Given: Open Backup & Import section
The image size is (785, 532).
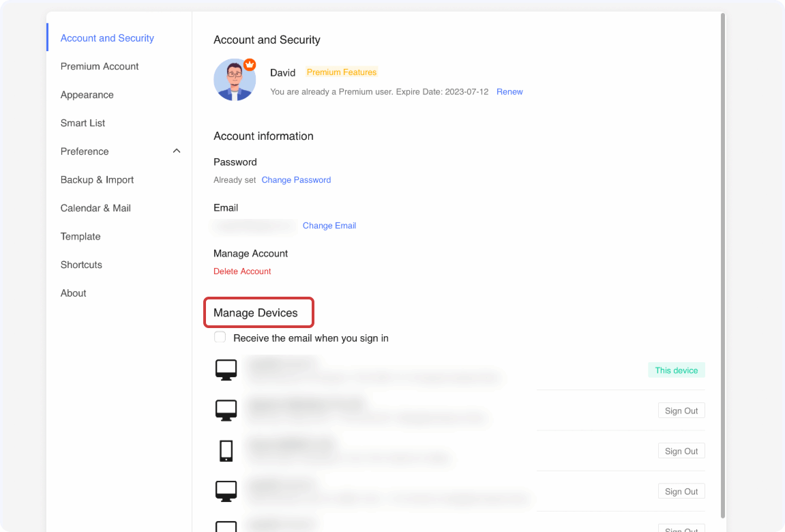Looking at the screenshot, I should [x=97, y=179].
